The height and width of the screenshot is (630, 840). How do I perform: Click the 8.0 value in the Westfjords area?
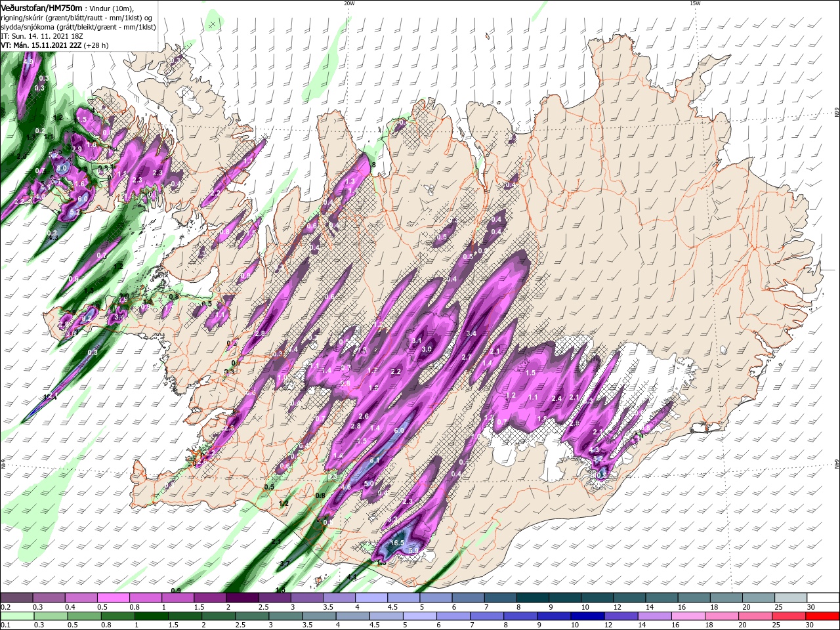coord(62,168)
